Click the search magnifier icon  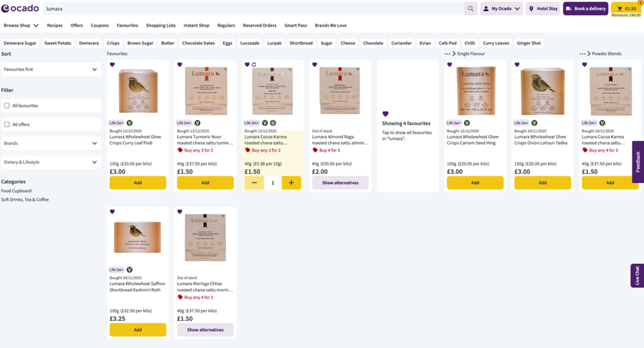[470, 9]
